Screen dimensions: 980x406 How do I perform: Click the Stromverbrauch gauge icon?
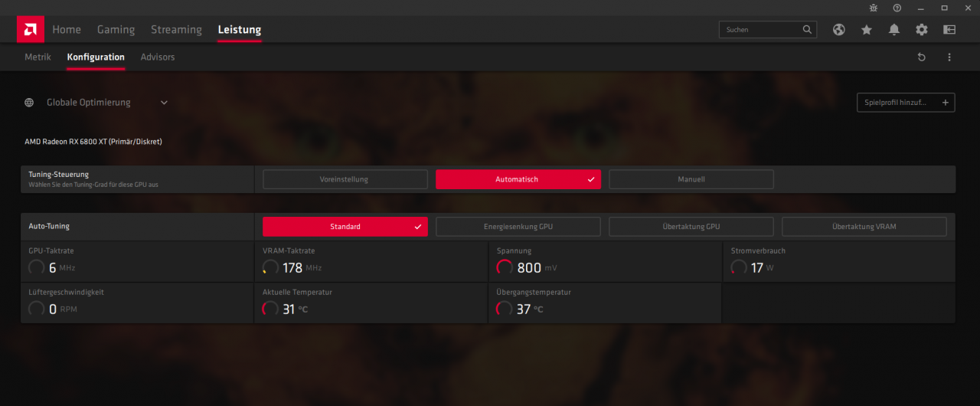(x=738, y=267)
